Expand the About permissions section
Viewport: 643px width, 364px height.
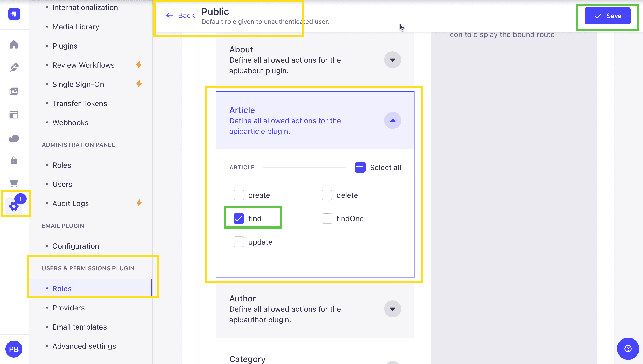tap(393, 60)
